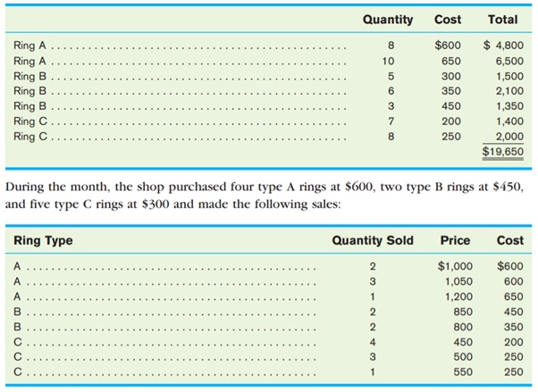
Task: Select the 850 price cell
Action: tap(462, 311)
